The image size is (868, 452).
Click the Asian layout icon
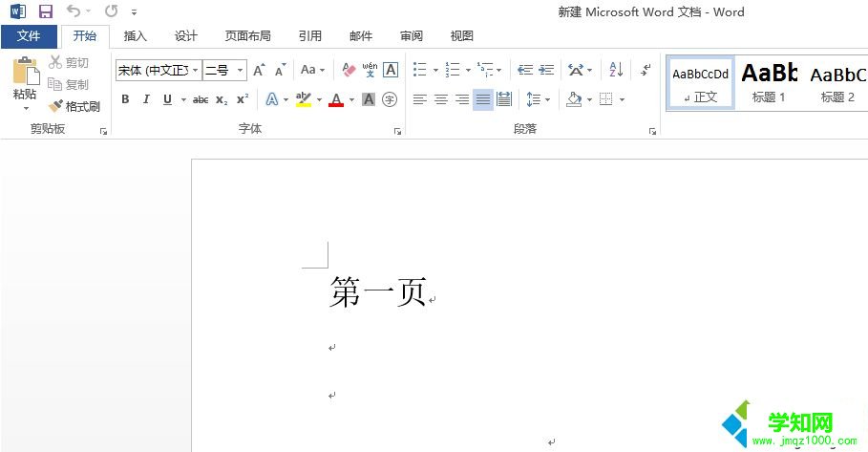pyautogui.click(x=576, y=70)
